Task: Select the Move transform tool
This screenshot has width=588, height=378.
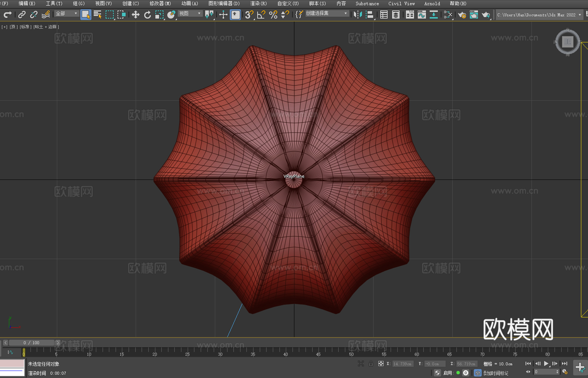Action: (x=136, y=14)
